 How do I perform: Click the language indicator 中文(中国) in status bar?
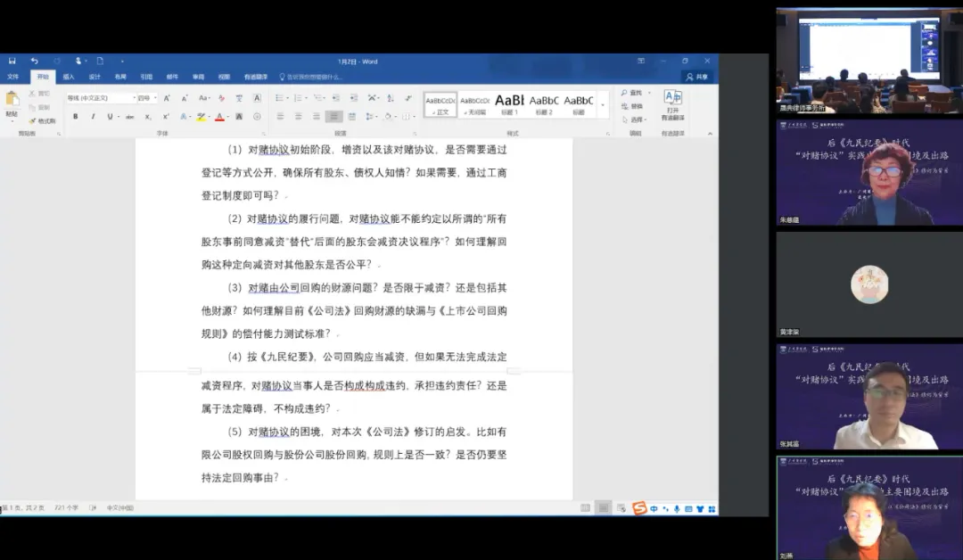119,507
